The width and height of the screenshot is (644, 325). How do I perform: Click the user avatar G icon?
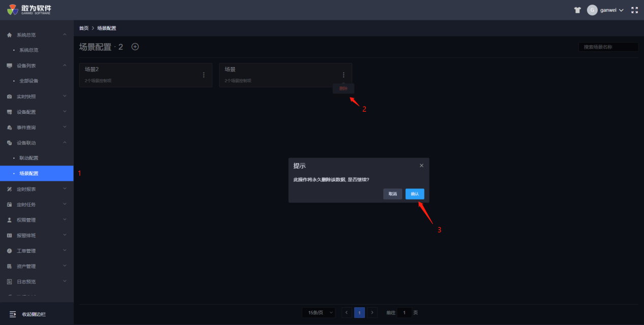(592, 10)
